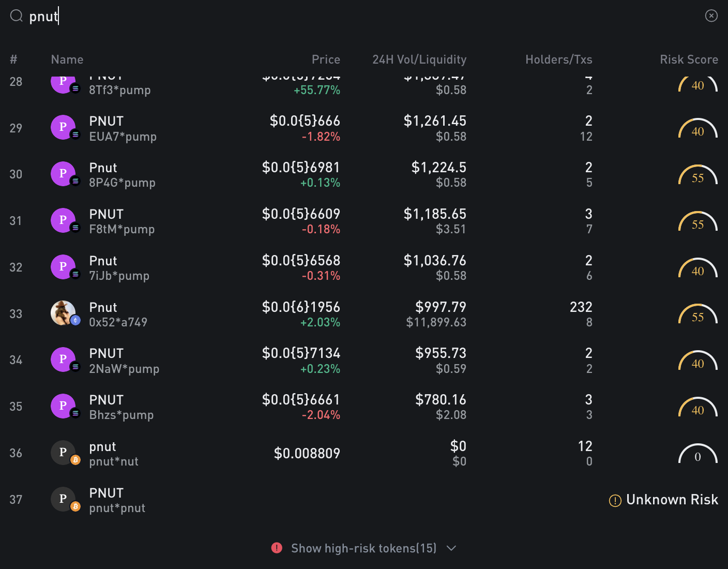Image resolution: width=728 pixels, height=569 pixels.
Task: Click the Unknown Risk warning icon
Action: (x=615, y=500)
